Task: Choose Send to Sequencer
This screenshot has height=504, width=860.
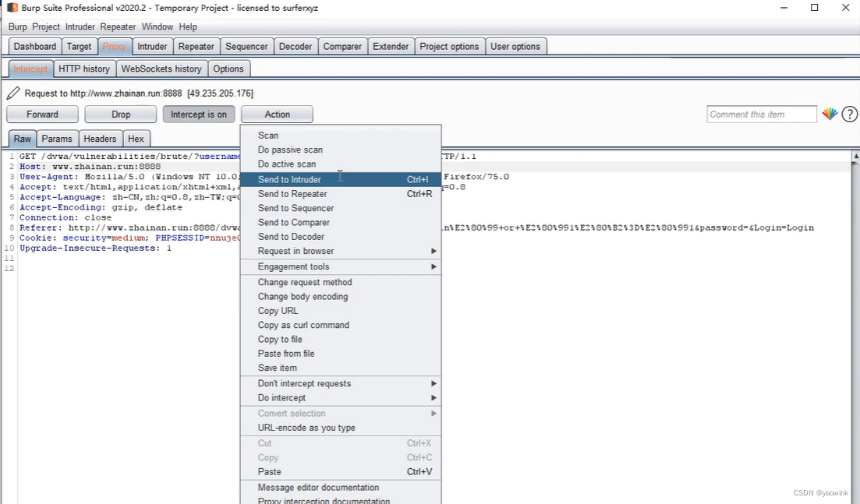Action: [341, 208]
